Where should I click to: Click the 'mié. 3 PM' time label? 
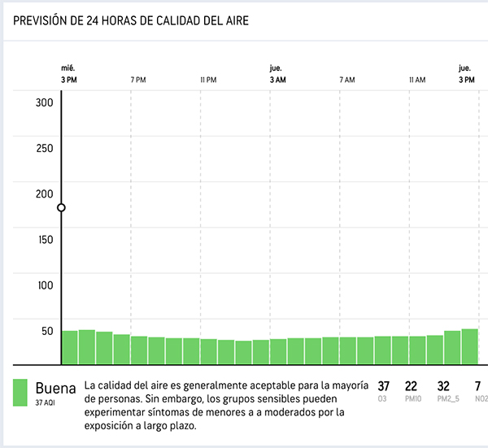[69, 74]
